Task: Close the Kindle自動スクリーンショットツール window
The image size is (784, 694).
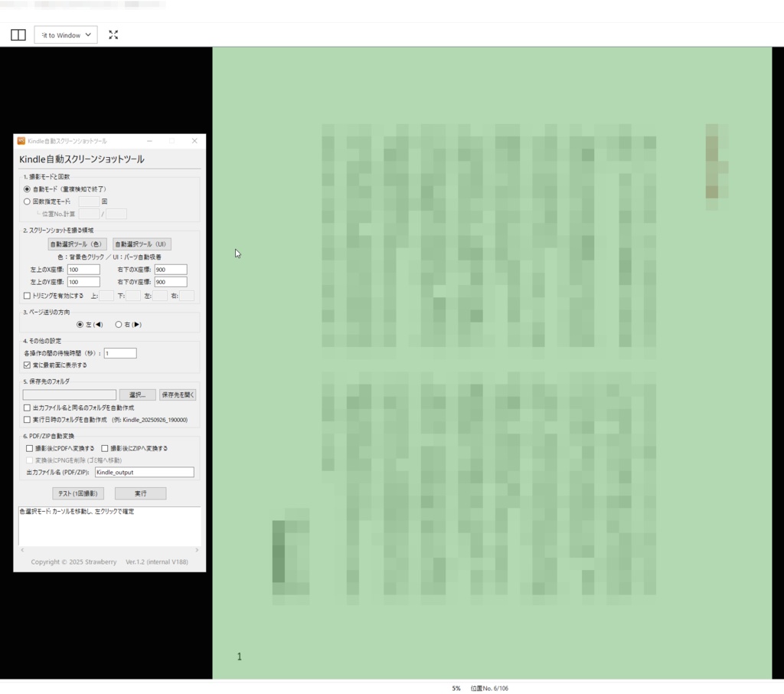Action: click(x=194, y=141)
